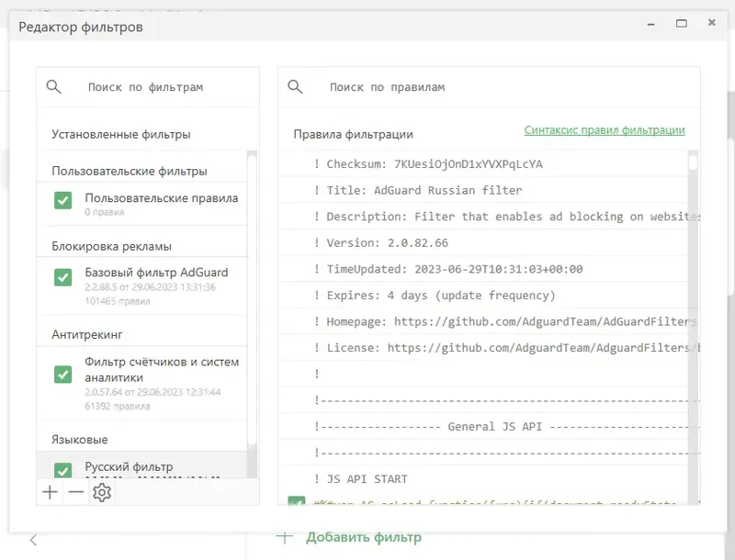Click the magnifier icon in filter search
The height and width of the screenshot is (560, 735).
pyautogui.click(x=54, y=87)
